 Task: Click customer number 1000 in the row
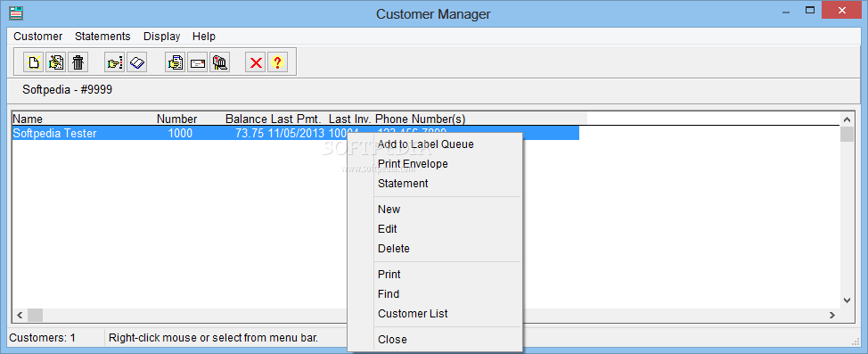tap(181, 133)
